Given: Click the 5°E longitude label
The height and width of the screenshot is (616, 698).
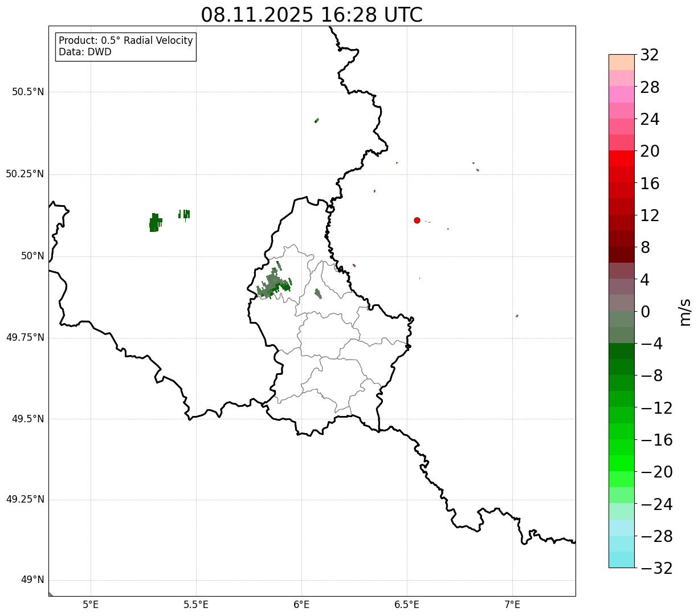Looking at the screenshot, I should (91, 605).
